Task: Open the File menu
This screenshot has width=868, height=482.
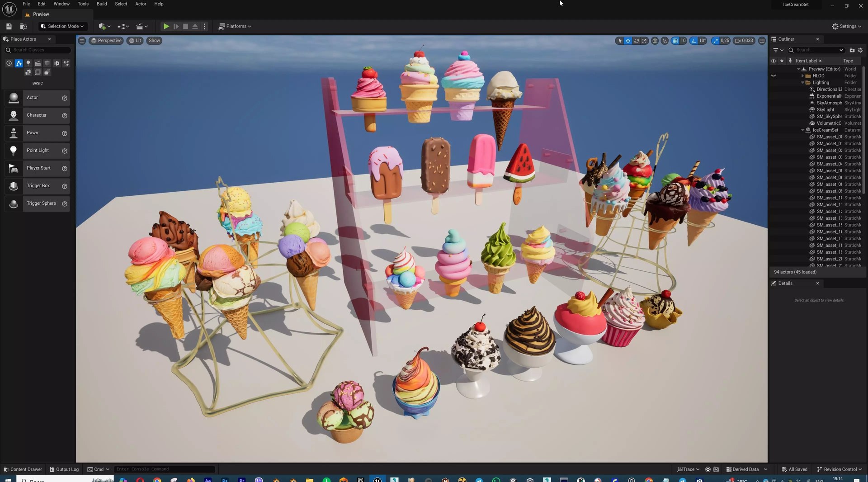Action: coord(26,4)
